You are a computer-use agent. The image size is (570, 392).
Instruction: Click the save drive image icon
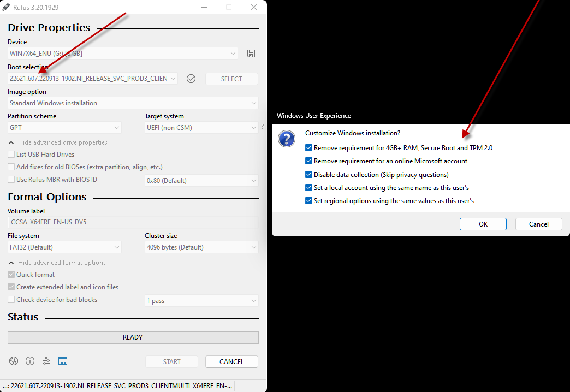point(251,54)
